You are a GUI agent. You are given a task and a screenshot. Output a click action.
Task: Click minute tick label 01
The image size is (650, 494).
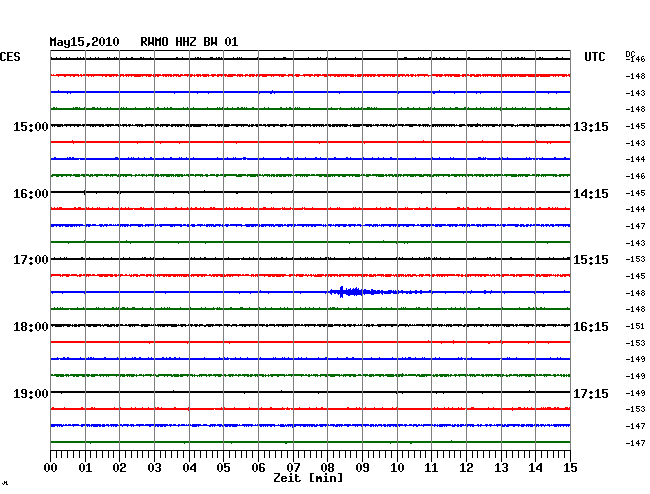pyautogui.click(x=85, y=468)
